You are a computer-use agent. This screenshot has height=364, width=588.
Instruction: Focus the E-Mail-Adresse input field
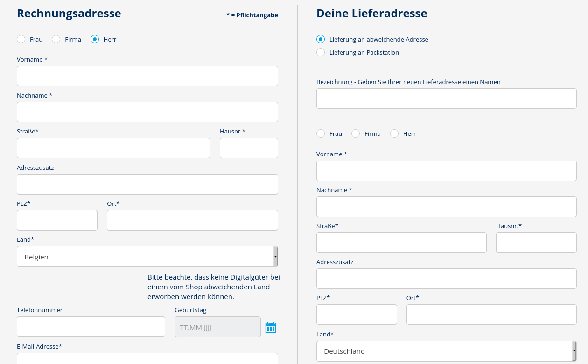[147, 358]
